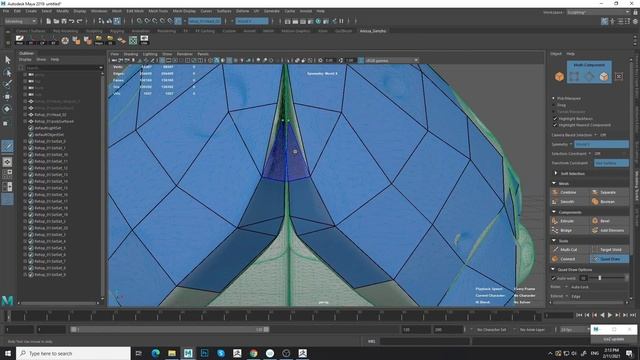This screenshot has height=360, width=640.
Task: Collapse the Tools section
Action: point(554,241)
